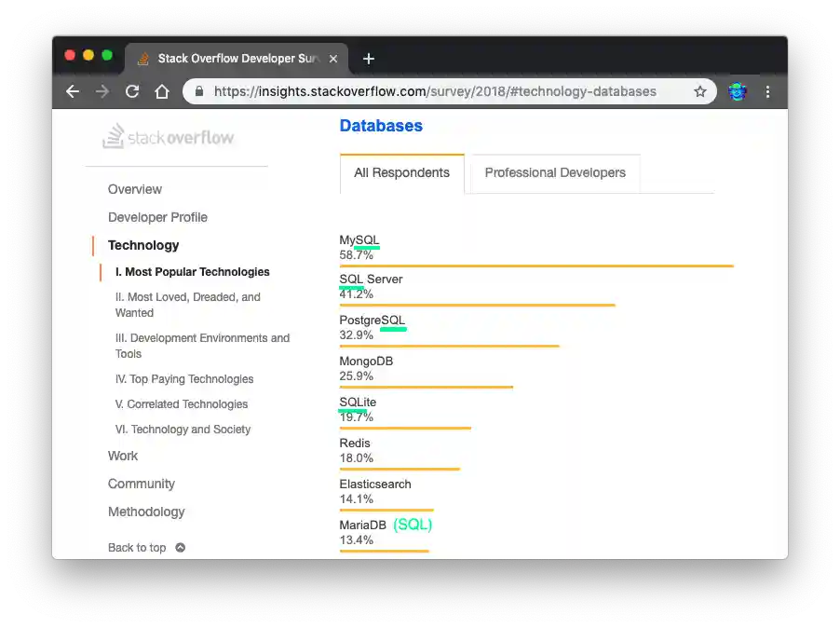Click the SQL Server orange bar
The image size is (840, 628).
(478, 305)
